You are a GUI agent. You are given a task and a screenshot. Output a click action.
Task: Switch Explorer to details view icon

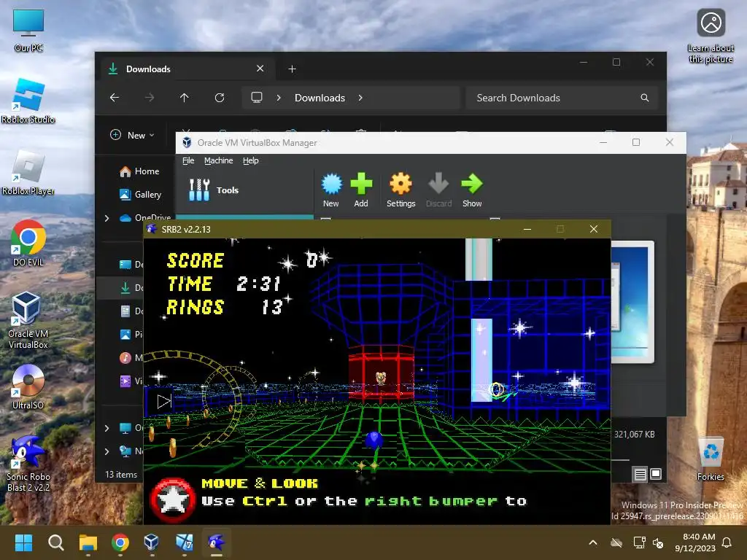click(640, 474)
